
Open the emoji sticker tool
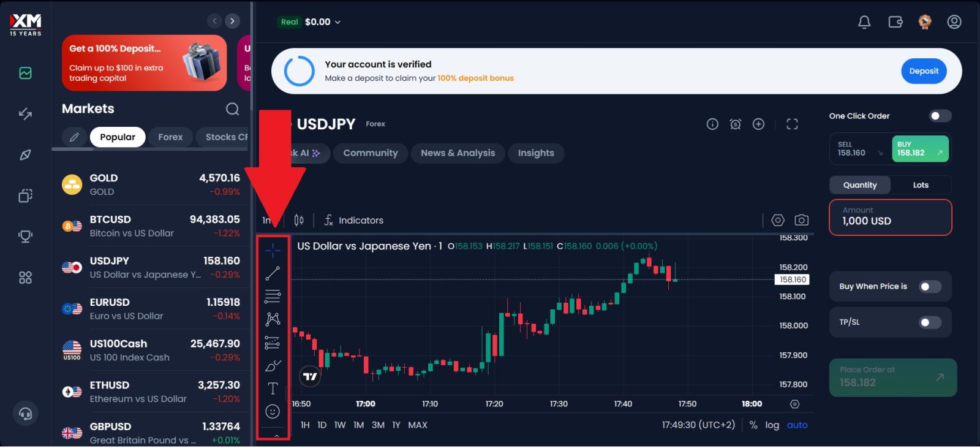pos(273,412)
